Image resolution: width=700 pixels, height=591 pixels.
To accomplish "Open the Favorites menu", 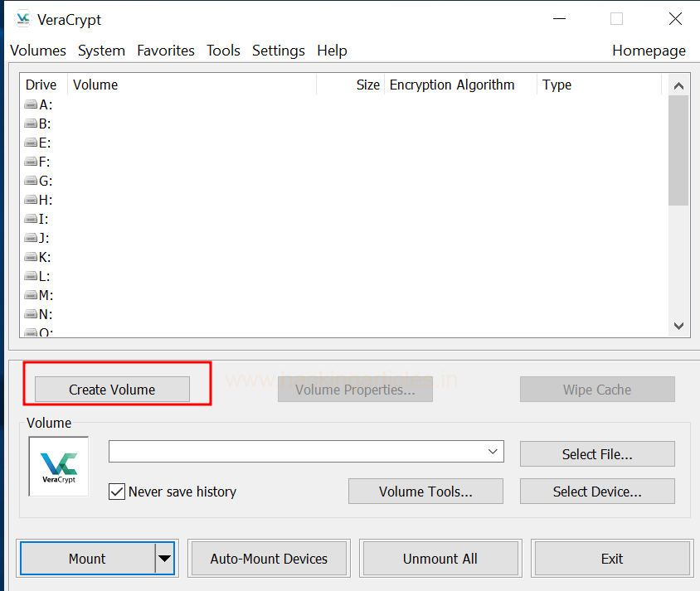I will pyautogui.click(x=166, y=51).
